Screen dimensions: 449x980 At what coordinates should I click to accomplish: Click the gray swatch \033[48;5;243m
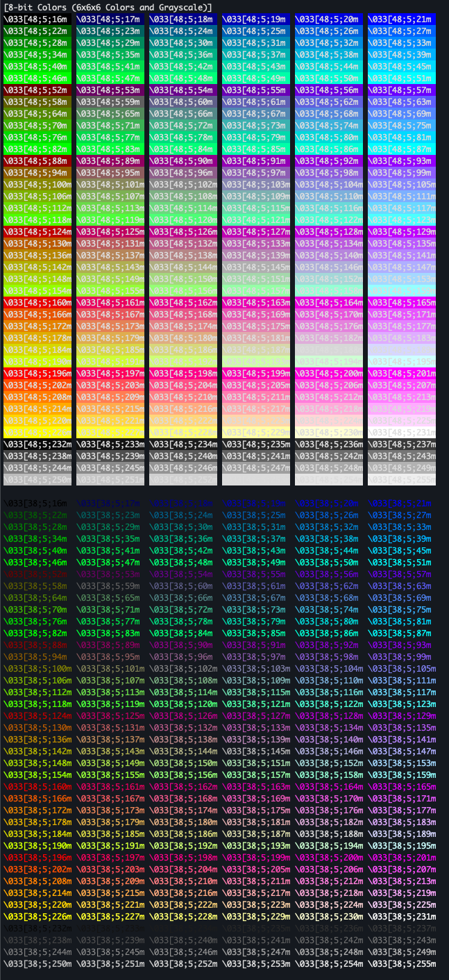pyautogui.click(x=401, y=456)
